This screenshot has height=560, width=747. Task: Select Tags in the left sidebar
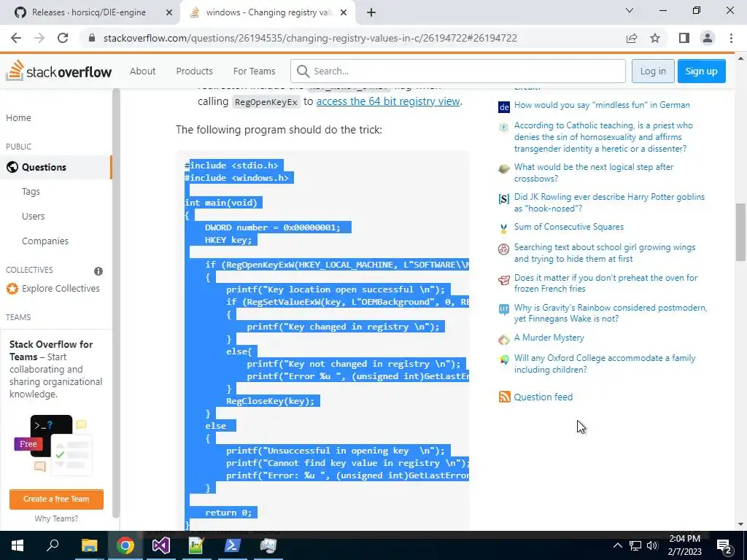31,192
